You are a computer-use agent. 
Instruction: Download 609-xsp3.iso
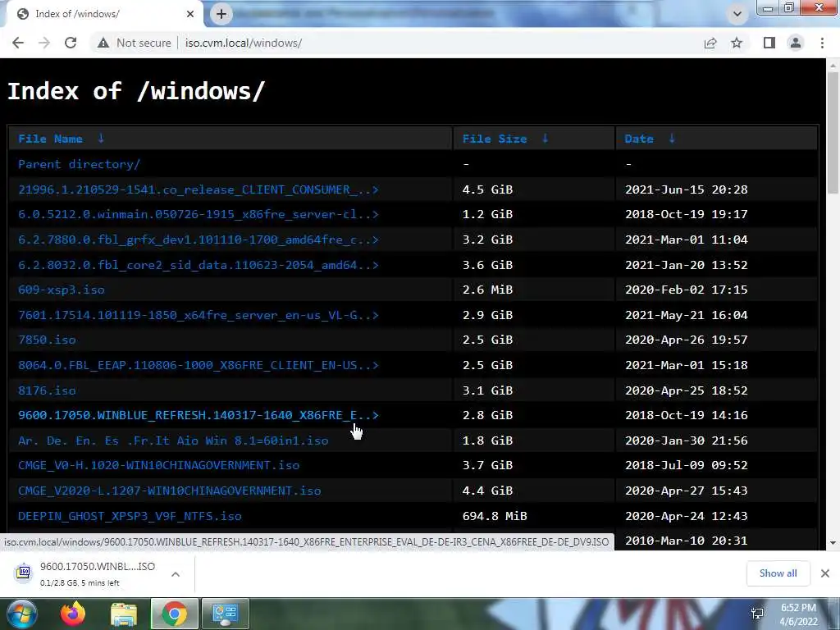[62, 290]
